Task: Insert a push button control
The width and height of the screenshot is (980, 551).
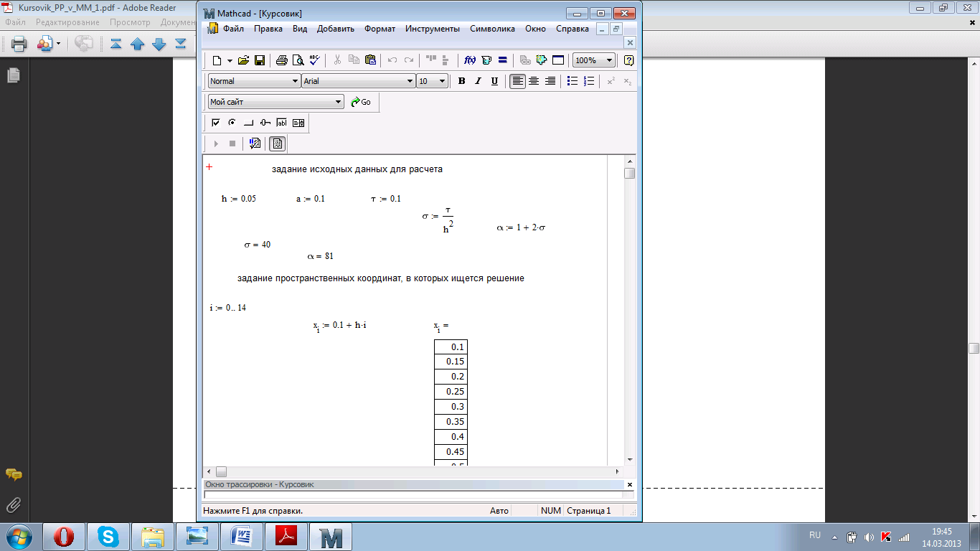Action: point(249,123)
